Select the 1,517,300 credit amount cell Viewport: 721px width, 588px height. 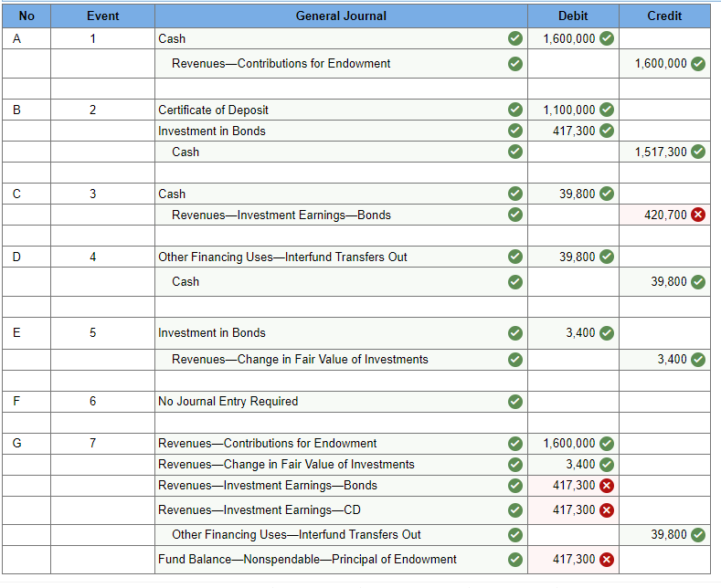pos(665,152)
